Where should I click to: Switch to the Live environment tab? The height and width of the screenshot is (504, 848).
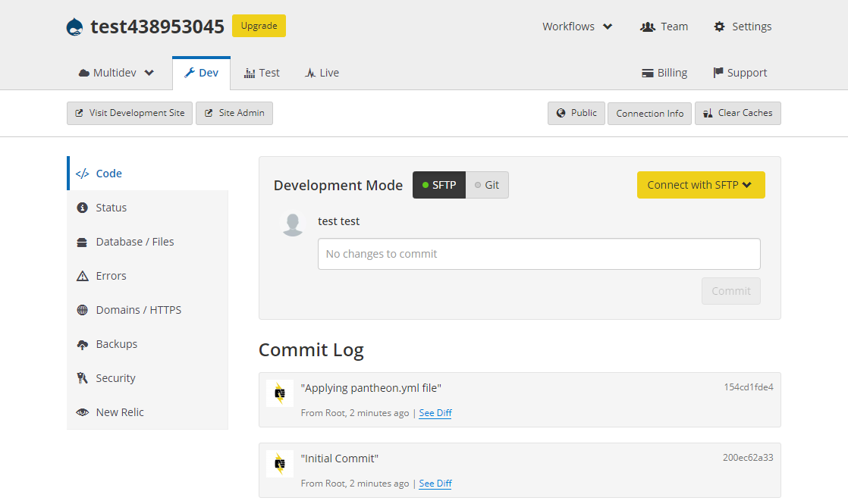pyautogui.click(x=322, y=73)
